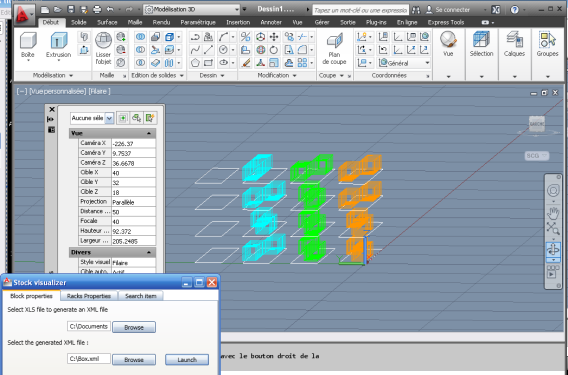Activate the pan hand navigation icon
The height and width of the screenshot is (375, 568).
tap(553, 213)
